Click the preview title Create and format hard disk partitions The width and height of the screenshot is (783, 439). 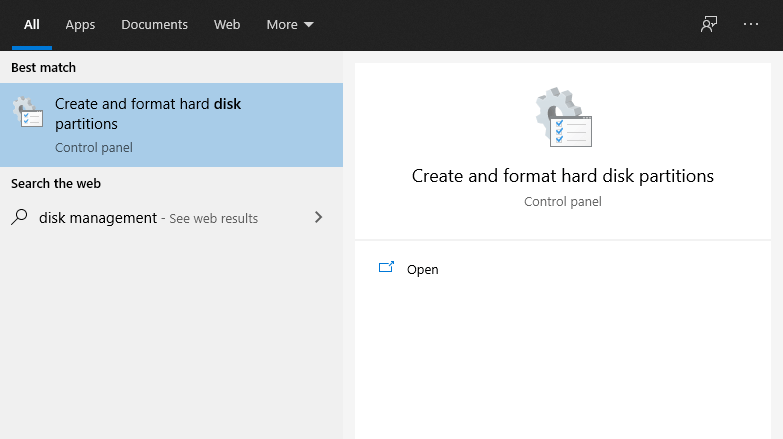pos(563,176)
